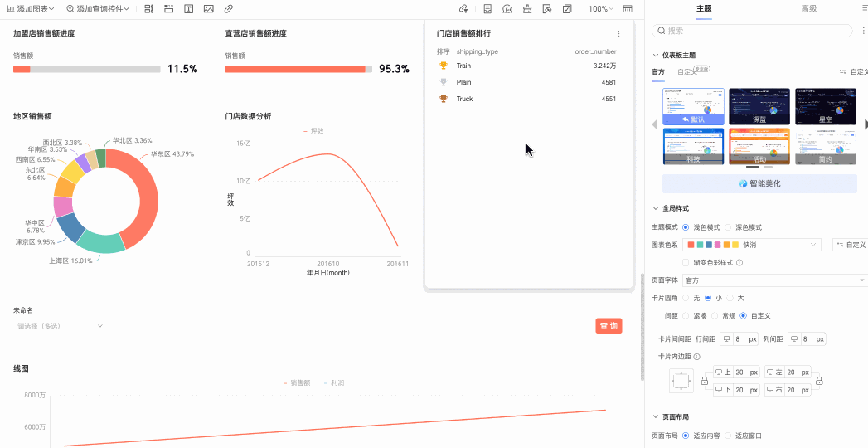The height and width of the screenshot is (448, 868).
Task: Click the vertical dots beside the search box
Action: click(x=865, y=31)
